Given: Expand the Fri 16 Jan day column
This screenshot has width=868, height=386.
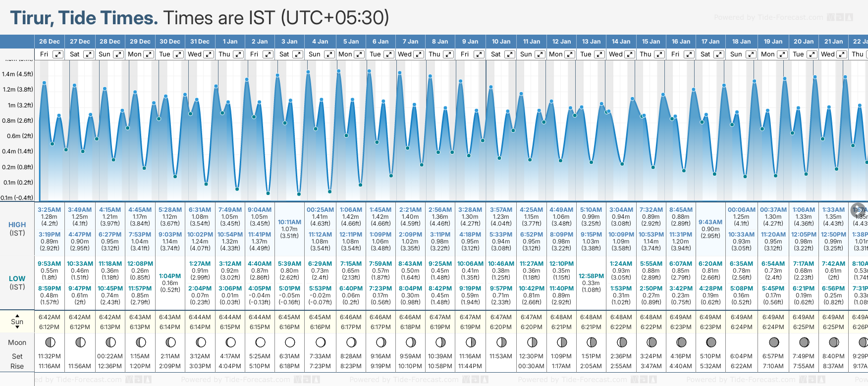Looking at the screenshot, I should pos(689,54).
